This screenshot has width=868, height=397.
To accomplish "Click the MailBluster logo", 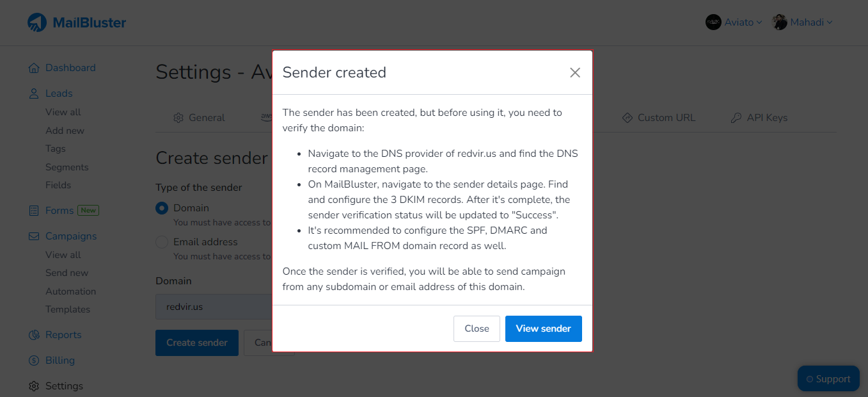I will click(77, 22).
